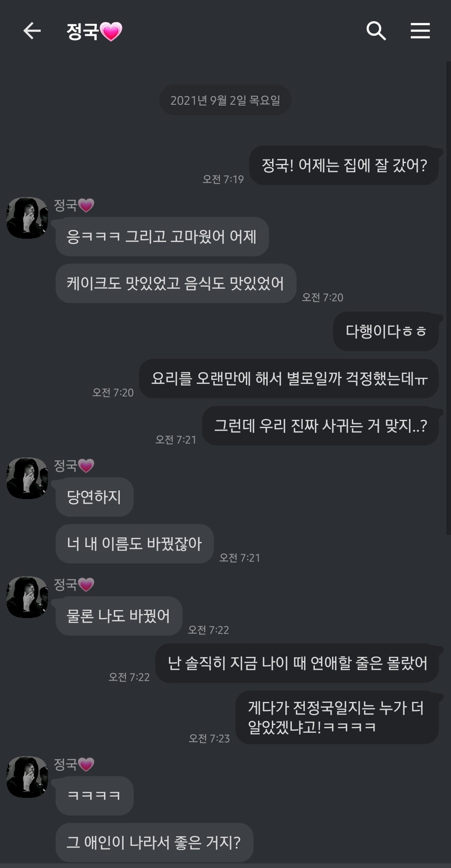This screenshot has height=868, width=451.
Task: Tap the message '케이크도 맛있었고 음식도 맛있었어'
Action: 176,283
